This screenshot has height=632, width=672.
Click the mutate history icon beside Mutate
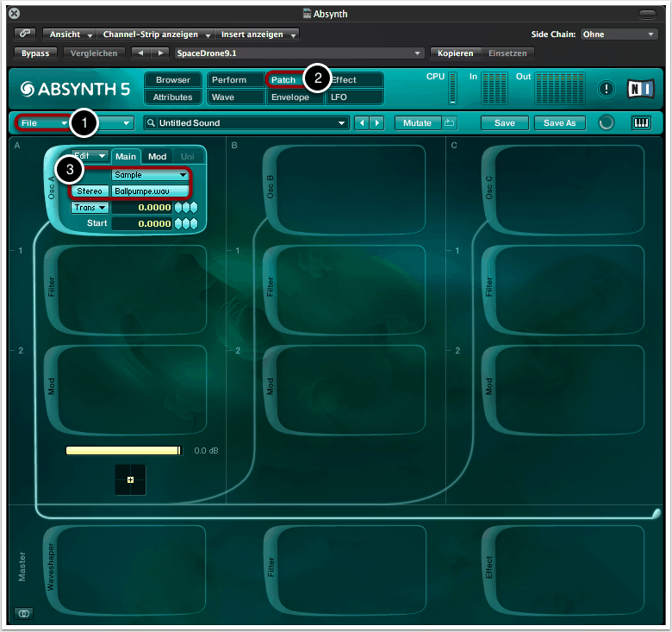450,123
